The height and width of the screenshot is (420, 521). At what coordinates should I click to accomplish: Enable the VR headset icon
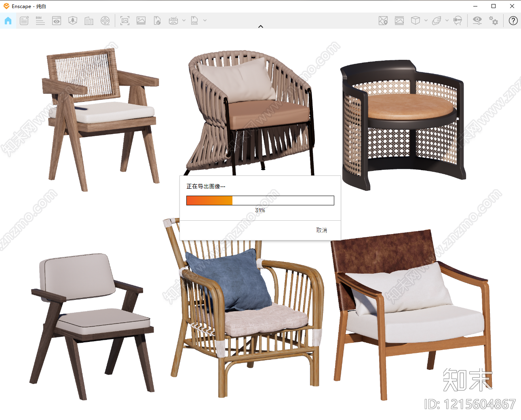point(458,21)
